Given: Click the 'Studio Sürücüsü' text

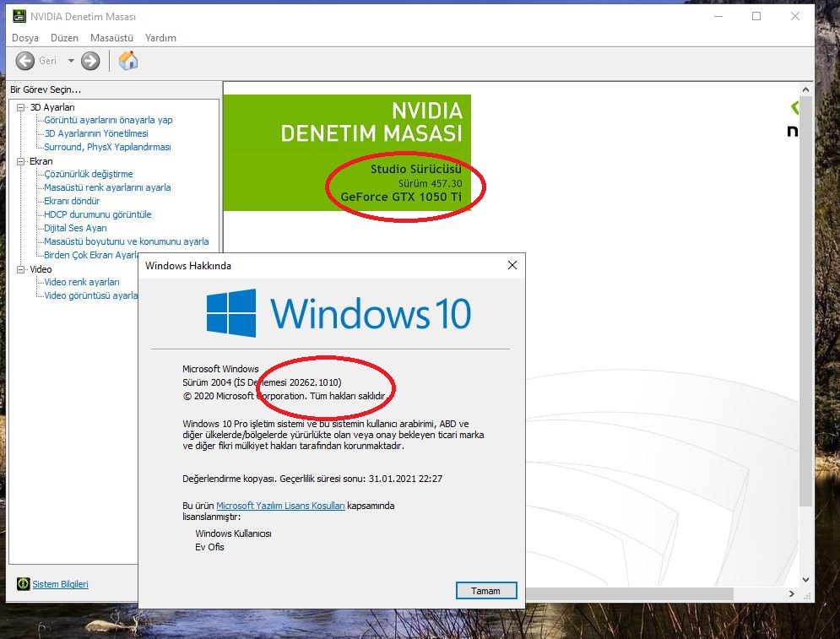Looking at the screenshot, I should pos(415,169).
